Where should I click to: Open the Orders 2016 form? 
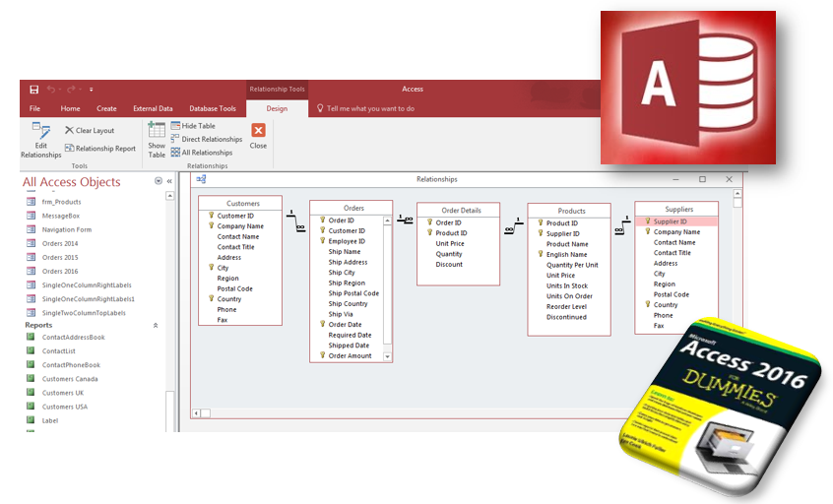59,271
